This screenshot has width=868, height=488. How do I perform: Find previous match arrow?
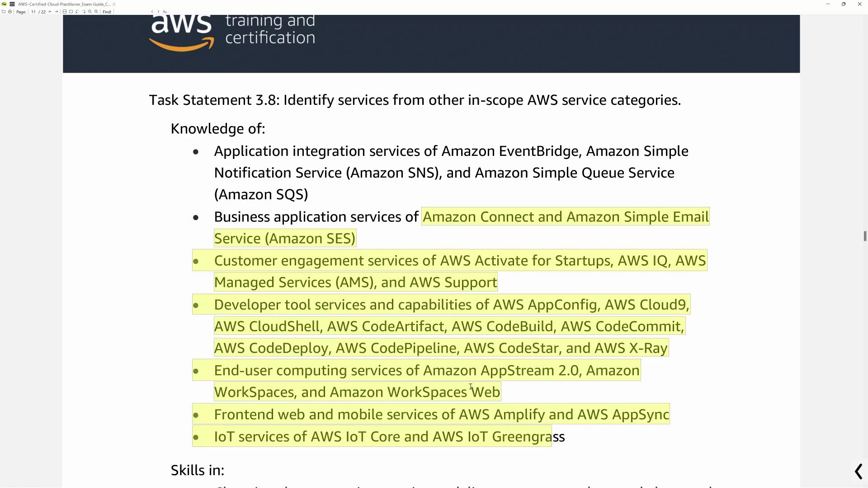pyautogui.click(x=152, y=12)
